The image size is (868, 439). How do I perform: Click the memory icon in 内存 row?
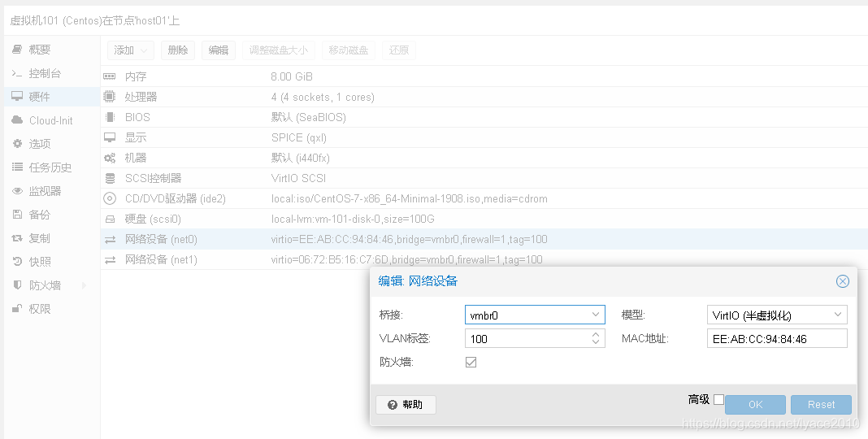pos(110,76)
